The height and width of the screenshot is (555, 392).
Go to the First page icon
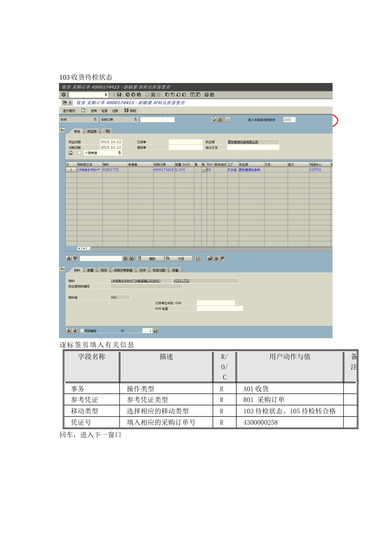click(167, 95)
